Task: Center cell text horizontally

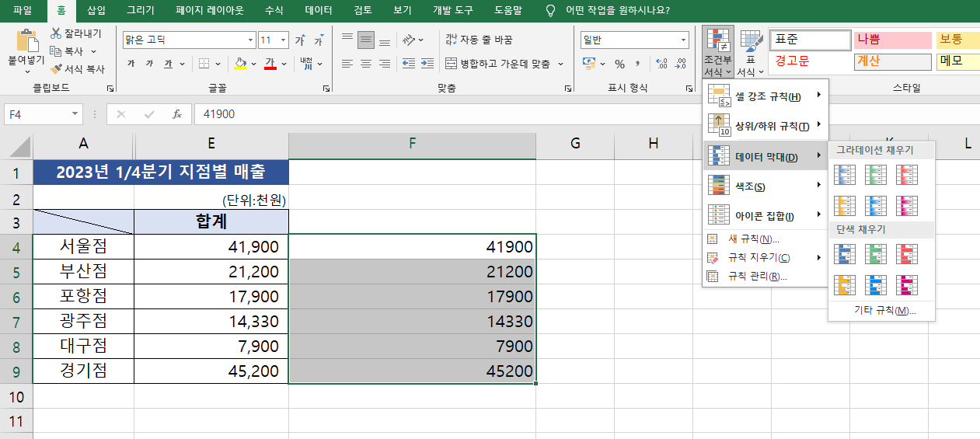Action: 366,64
